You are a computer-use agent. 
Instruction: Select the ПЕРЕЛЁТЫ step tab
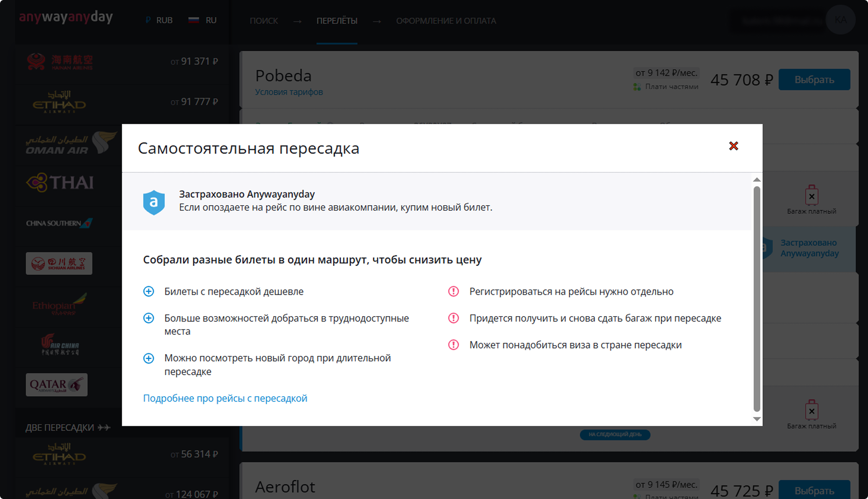point(337,21)
